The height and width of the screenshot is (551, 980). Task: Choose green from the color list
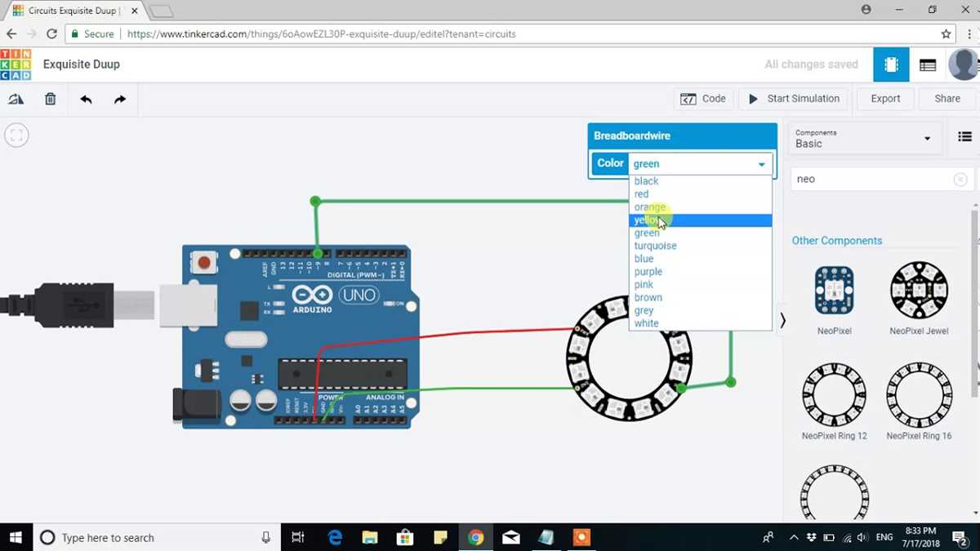[x=701, y=233]
